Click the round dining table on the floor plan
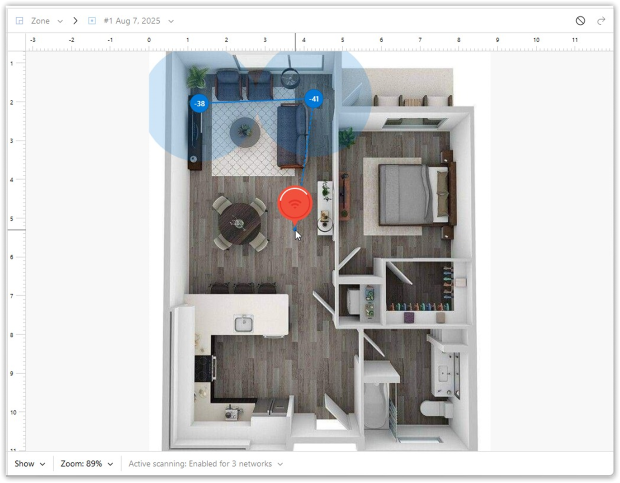Screen dimensions: 620x483 (239, 223)
